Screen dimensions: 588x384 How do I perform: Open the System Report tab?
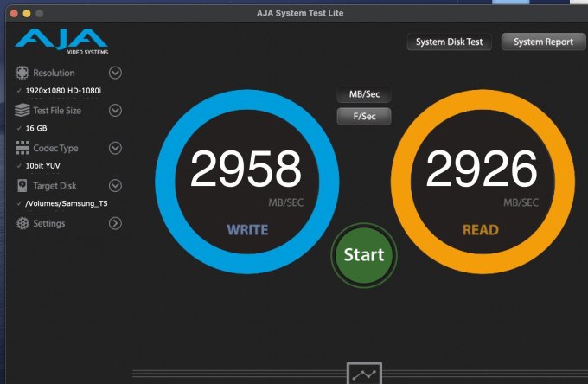click(543, 42)
